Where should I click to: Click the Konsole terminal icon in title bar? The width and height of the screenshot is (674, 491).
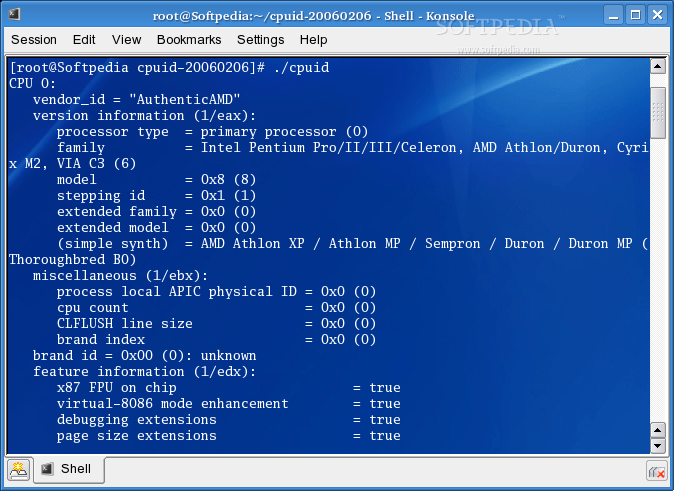click(14, 15)
